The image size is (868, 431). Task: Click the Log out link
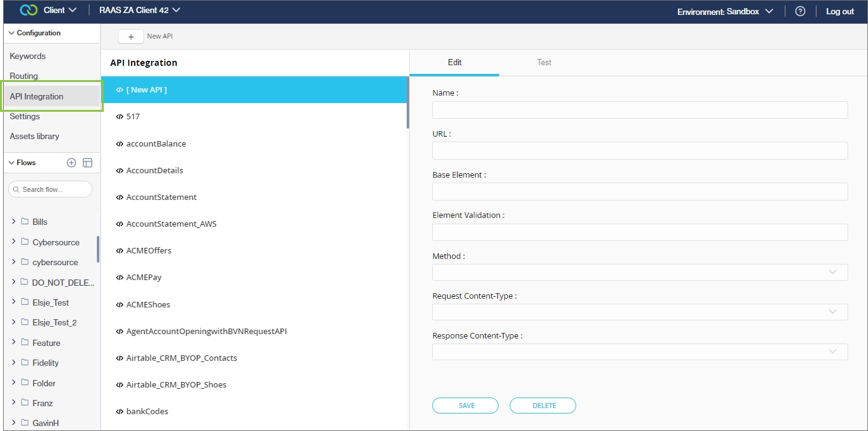point(839,11)
